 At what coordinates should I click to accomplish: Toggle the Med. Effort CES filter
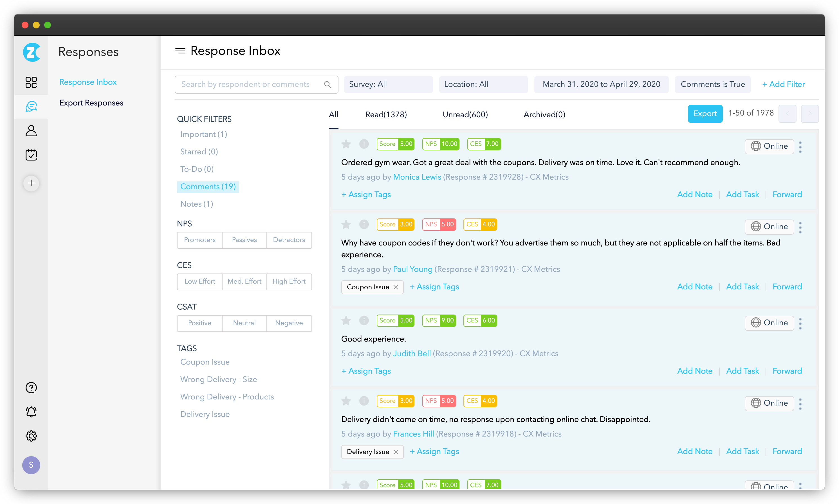[x=244, y=282]
